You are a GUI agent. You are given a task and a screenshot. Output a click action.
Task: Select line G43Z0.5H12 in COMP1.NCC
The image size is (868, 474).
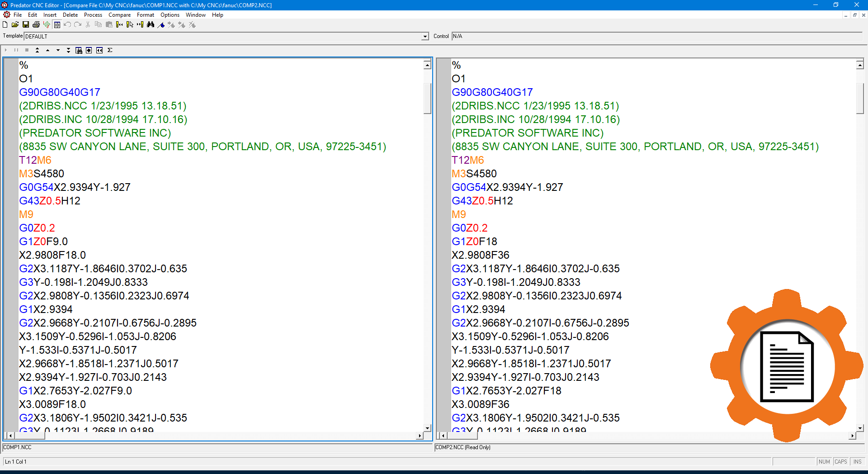point(50,200)
